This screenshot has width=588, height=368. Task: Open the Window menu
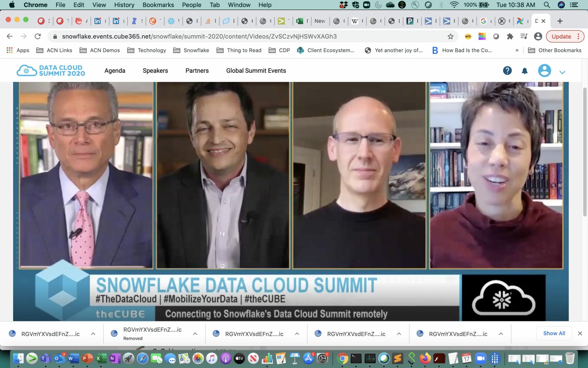(x=239, y=5)
